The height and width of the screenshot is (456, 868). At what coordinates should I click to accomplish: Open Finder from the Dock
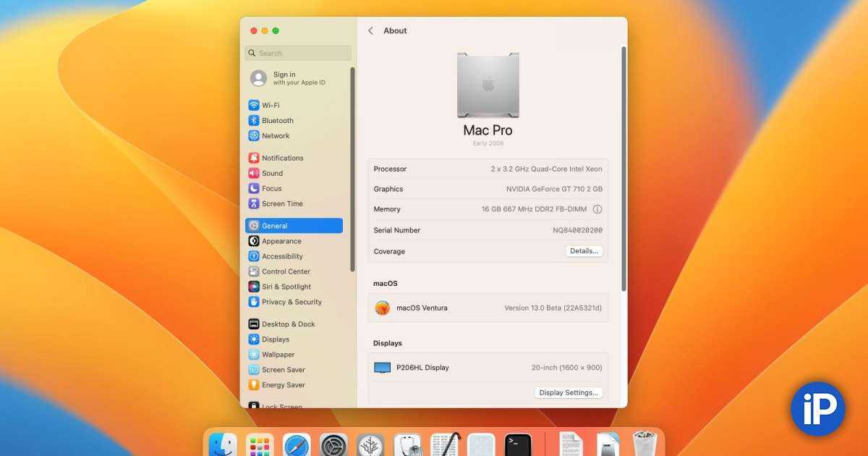223,446
